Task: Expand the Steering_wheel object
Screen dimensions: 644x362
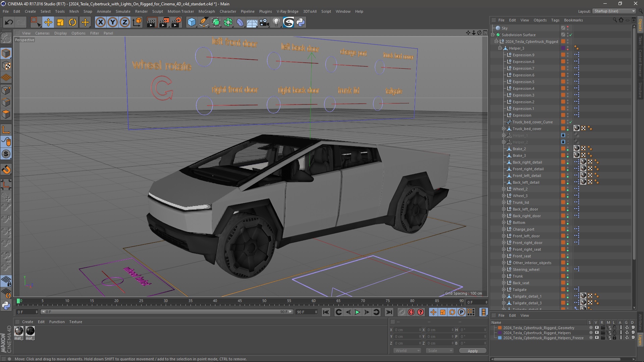Action: click(503, 269)
